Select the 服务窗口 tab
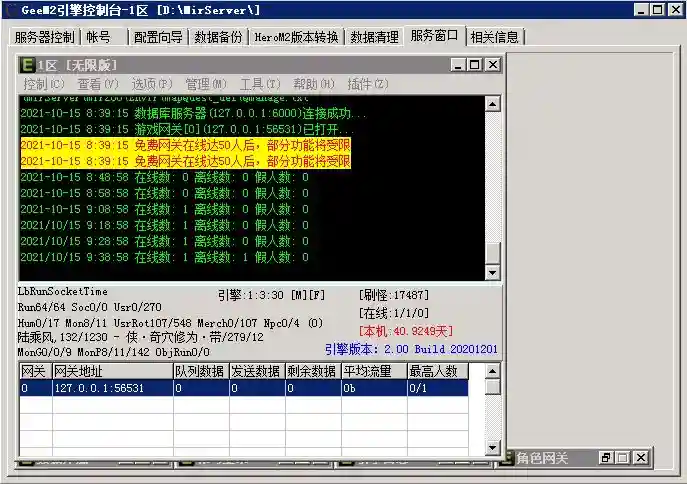 pyautogui.click(x=434, y=35)
